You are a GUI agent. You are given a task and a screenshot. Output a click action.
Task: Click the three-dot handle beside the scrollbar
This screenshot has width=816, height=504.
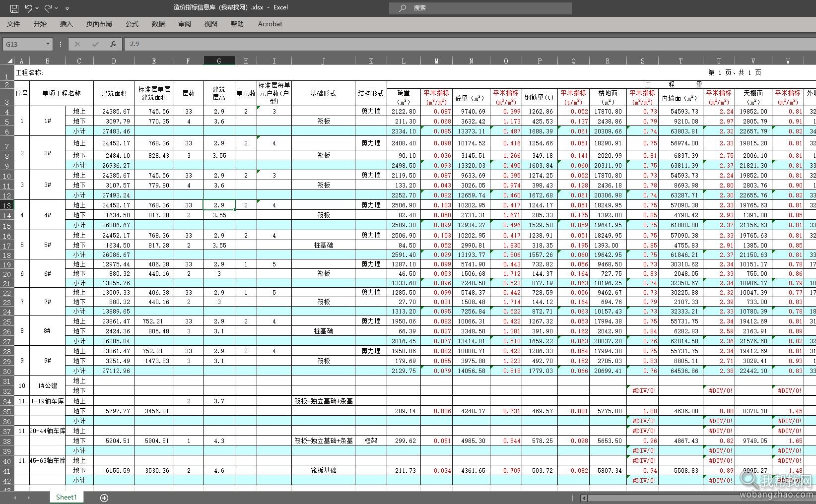572,498
